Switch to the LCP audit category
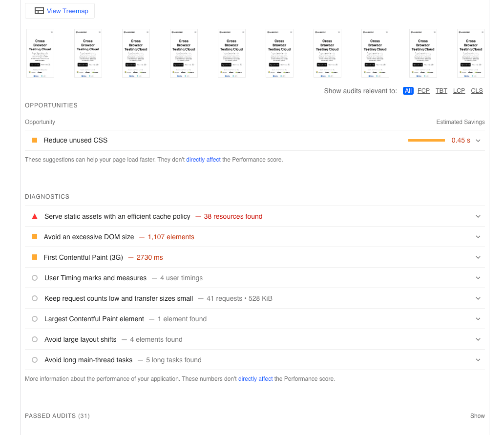Image resolution: width=504 pixels, height=435 pixels. [x=459, y=91]
